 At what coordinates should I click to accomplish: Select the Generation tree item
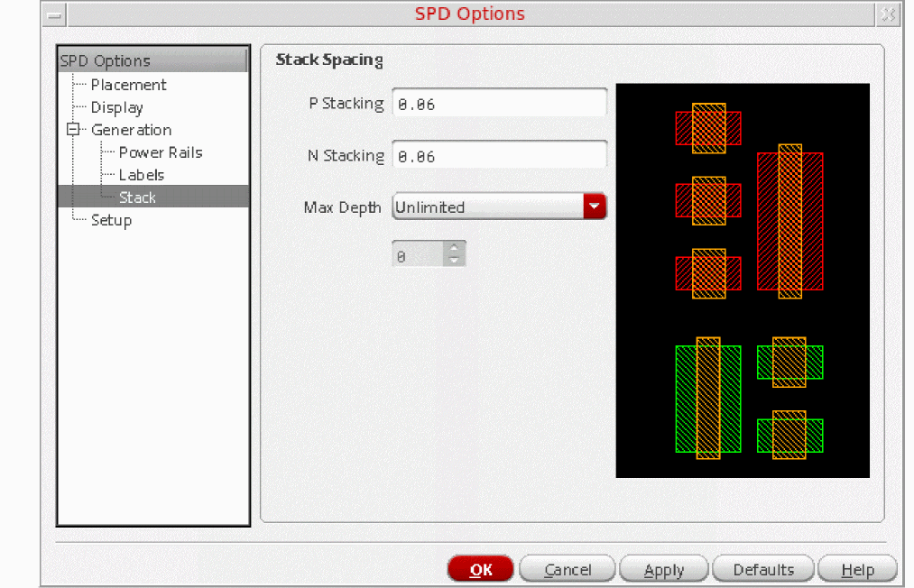pyautogui.click(x=131, y=130)
